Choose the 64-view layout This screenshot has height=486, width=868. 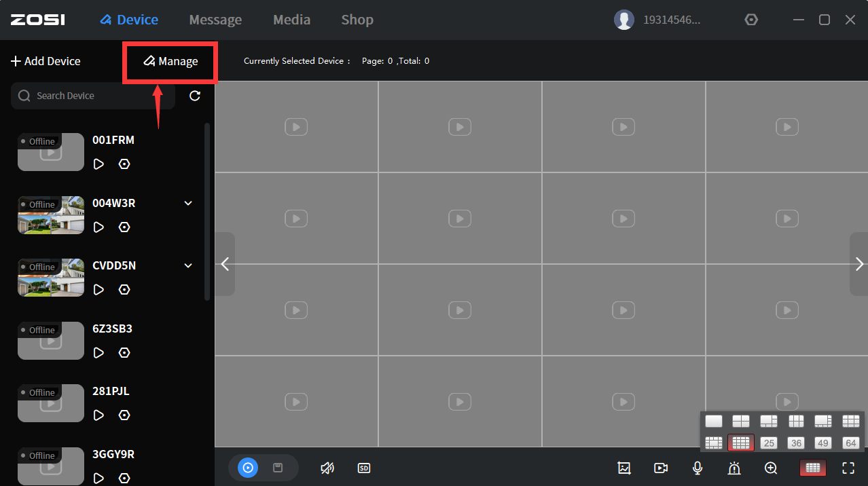coord(850,443)
